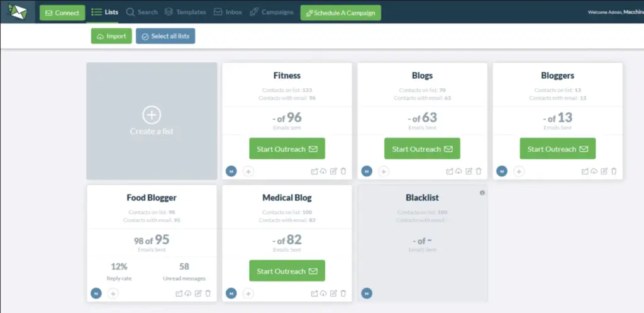644x313 pixels.
Task: Navigate to the Campaigns tab
Action: pos(272,13)
